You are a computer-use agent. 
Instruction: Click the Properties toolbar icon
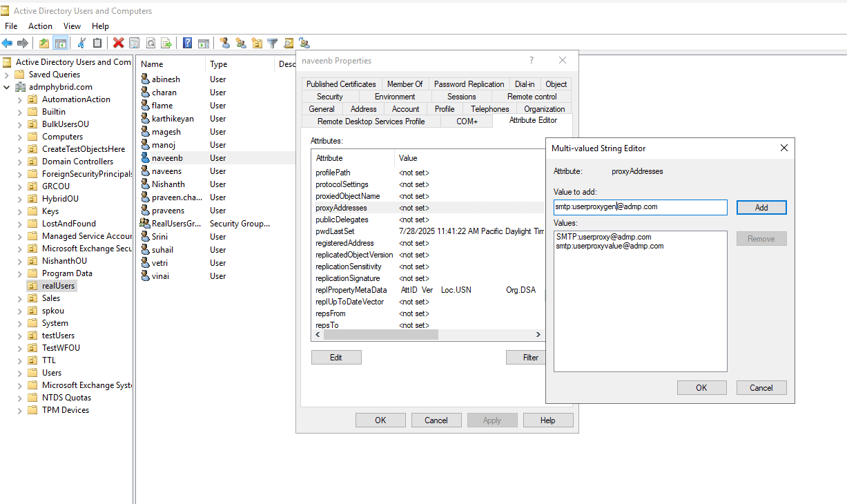coord(134,43)
